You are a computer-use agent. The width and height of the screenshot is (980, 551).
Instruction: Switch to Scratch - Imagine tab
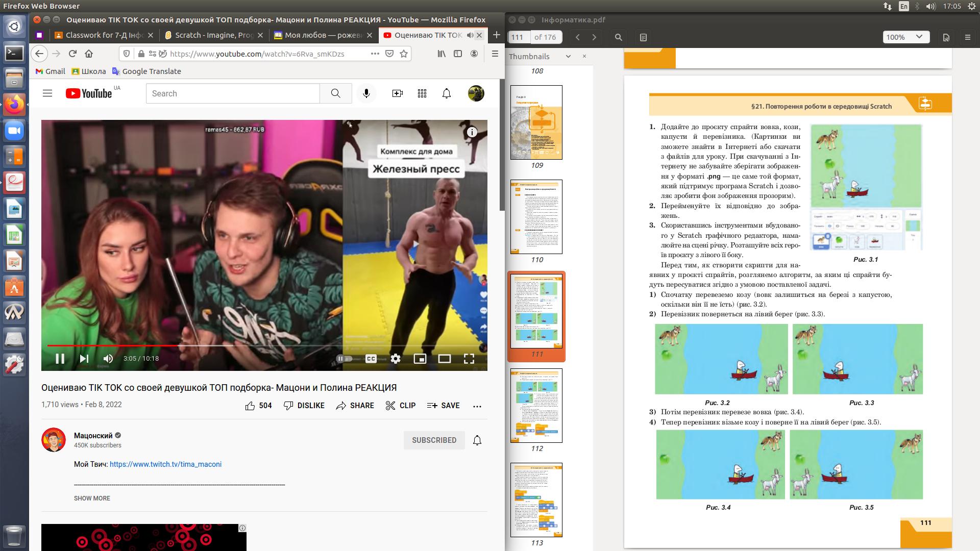[214, 35]
